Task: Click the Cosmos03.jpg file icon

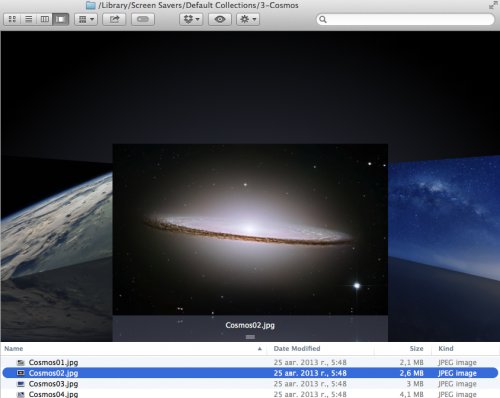Action: [21, 384]
